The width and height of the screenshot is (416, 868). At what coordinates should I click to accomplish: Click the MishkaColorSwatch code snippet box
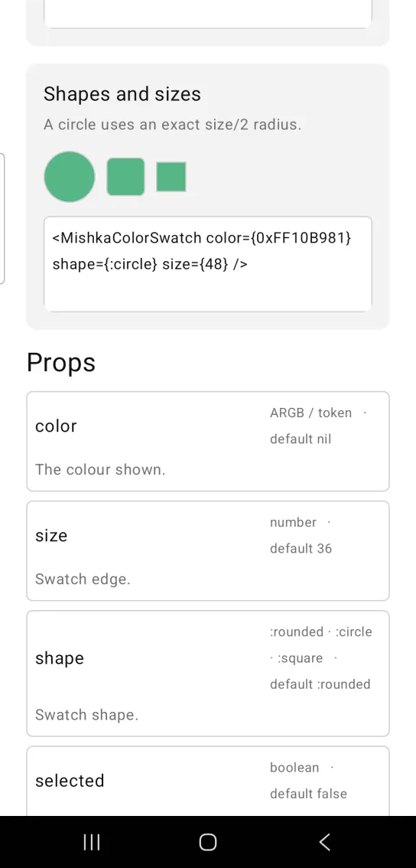tap(208, 264)
